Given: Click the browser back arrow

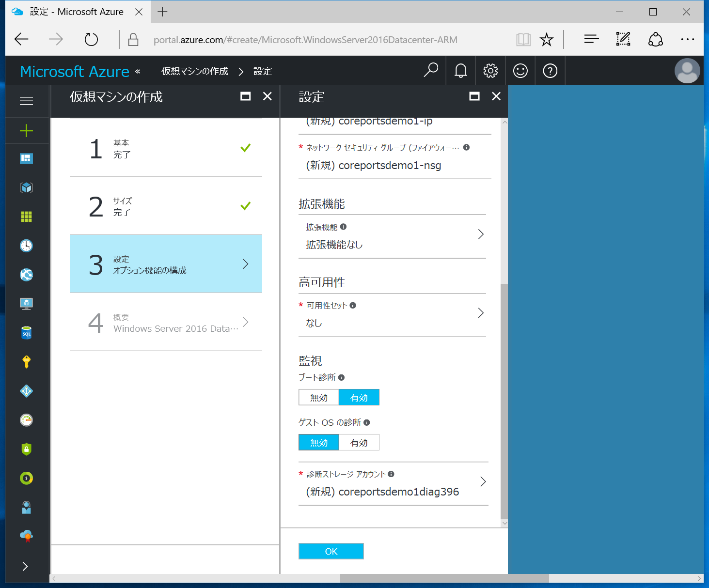Looking at the screenshot, I should [21, 39].
